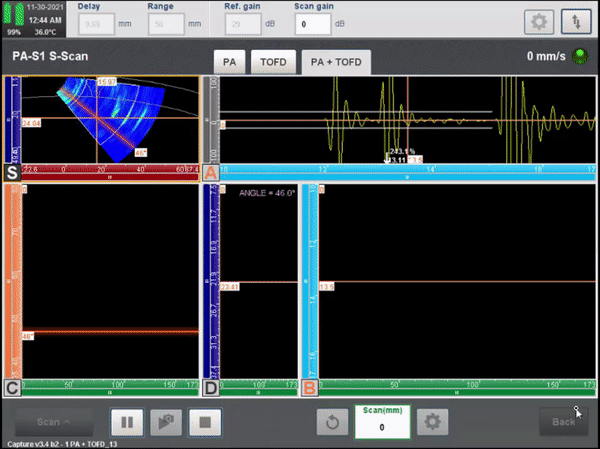Viewport: 600px width, 449px height.
Task: Click the 243.1 % amplitude reading
Action: click(402, 152)
